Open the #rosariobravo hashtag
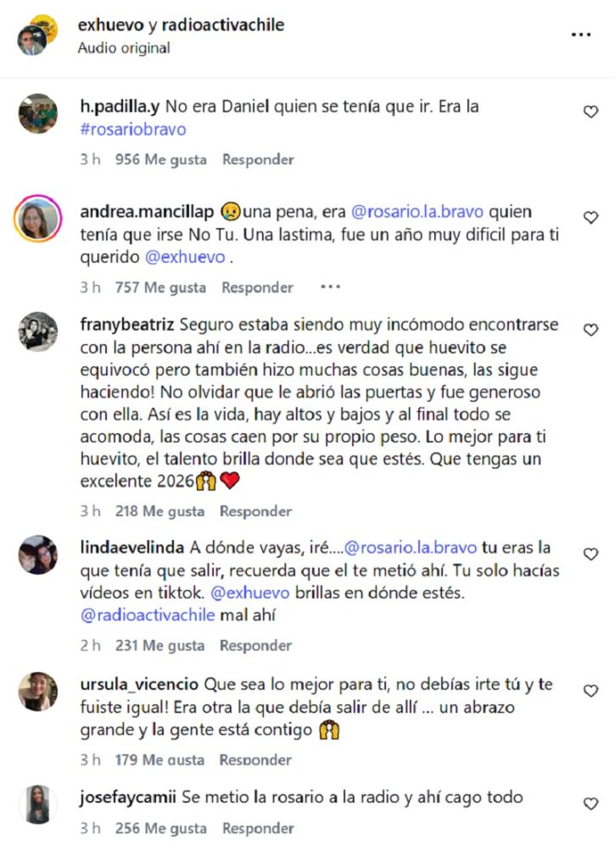The width and height of the screenshot is (615, 868). [x=132, y=130]
